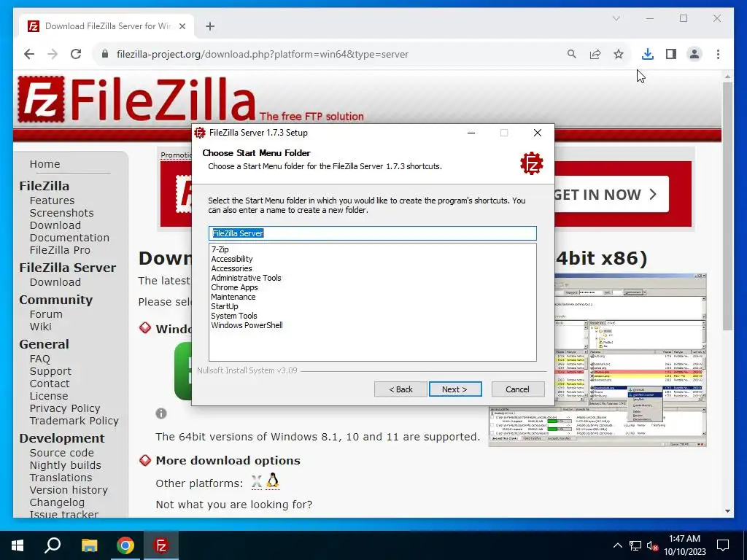Click the FileZilla Fz logo on the webpage
The width and height of the screenshot is (747, 560).
tap(42, 99)
